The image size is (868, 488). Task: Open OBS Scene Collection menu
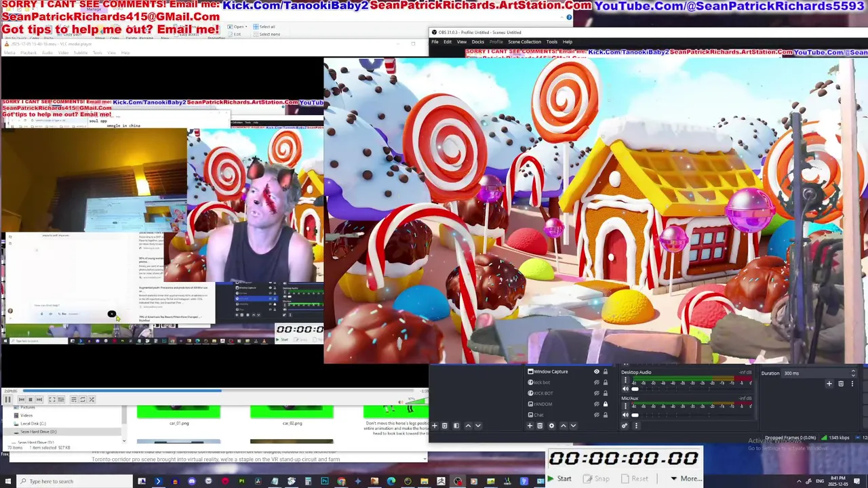[524, 42]
